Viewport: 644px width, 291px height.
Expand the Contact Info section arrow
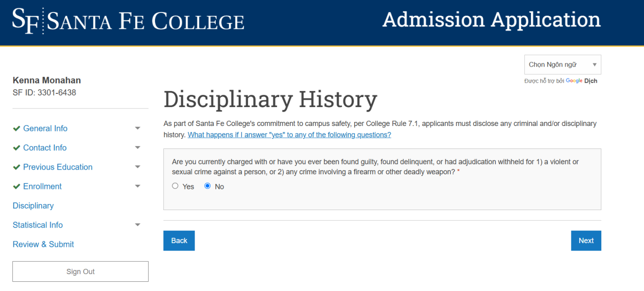(x=138, y=148)
